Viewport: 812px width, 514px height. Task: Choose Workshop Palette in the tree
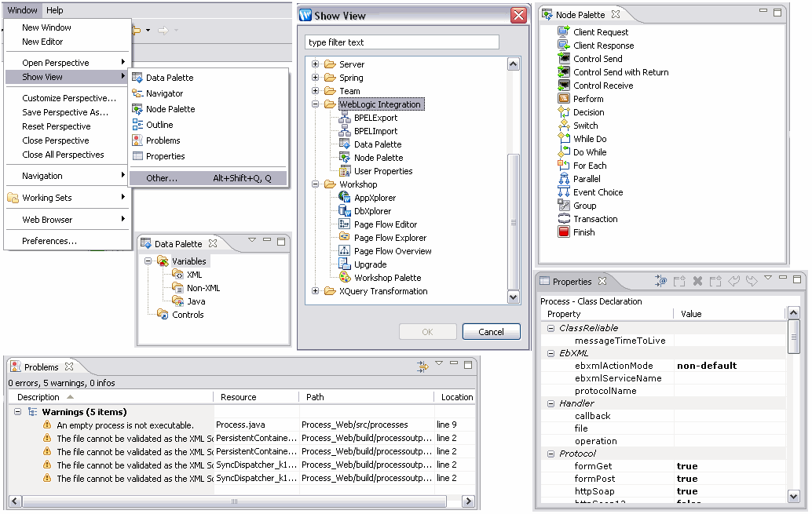point(387,278)
